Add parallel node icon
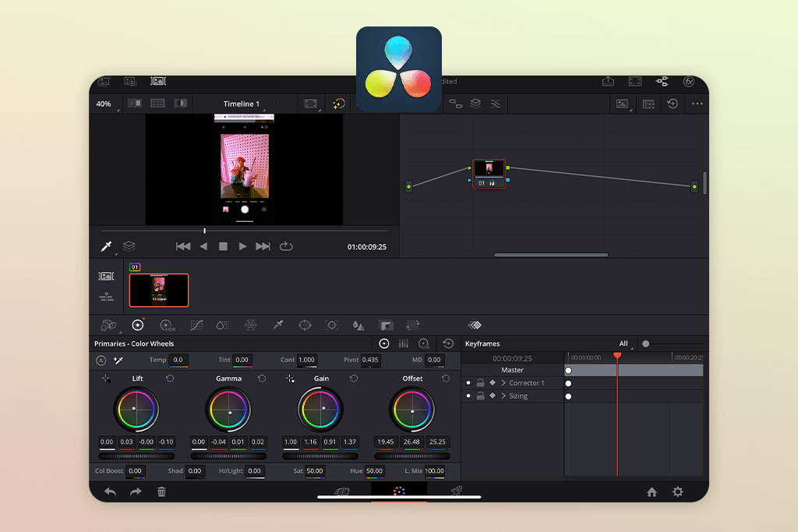 click(x=495, y=104)
